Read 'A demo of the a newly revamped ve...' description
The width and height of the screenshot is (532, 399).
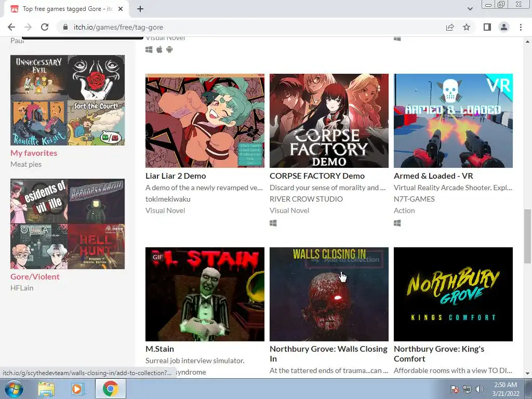(x=204, y=188)
